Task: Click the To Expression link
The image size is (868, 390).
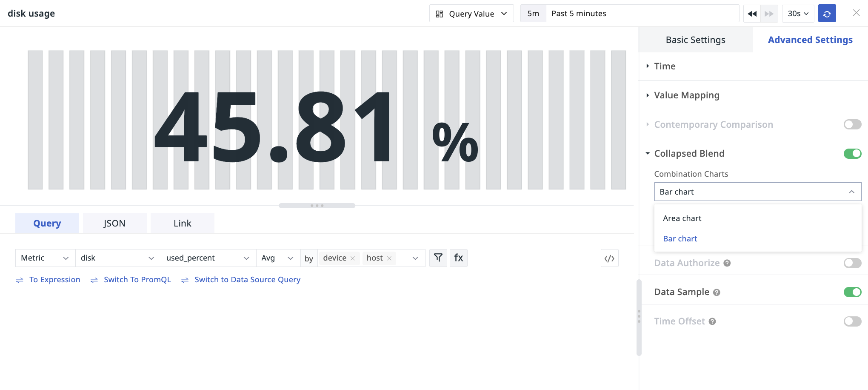Action: (54, 280)
